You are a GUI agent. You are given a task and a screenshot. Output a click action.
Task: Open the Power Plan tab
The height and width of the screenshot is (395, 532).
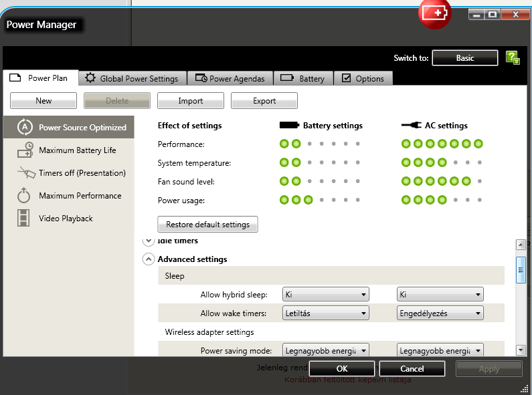coord(41,78)
